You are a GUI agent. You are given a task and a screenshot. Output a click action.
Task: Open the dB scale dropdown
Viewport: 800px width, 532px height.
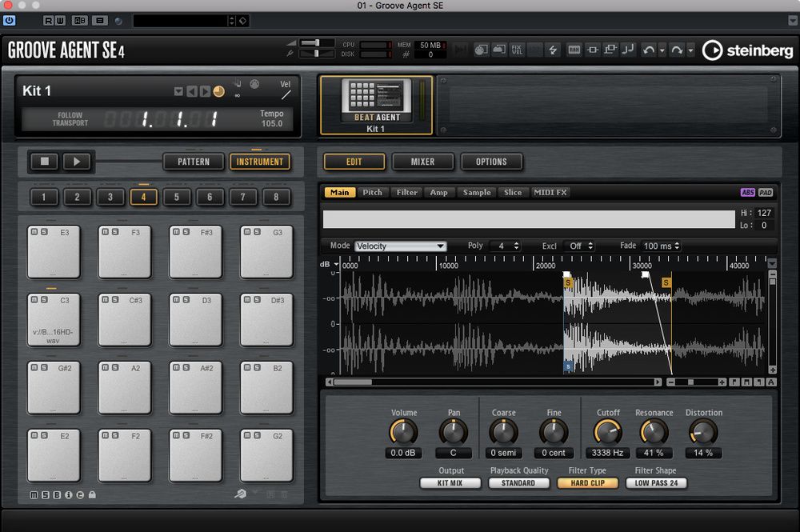click(336, 264)
